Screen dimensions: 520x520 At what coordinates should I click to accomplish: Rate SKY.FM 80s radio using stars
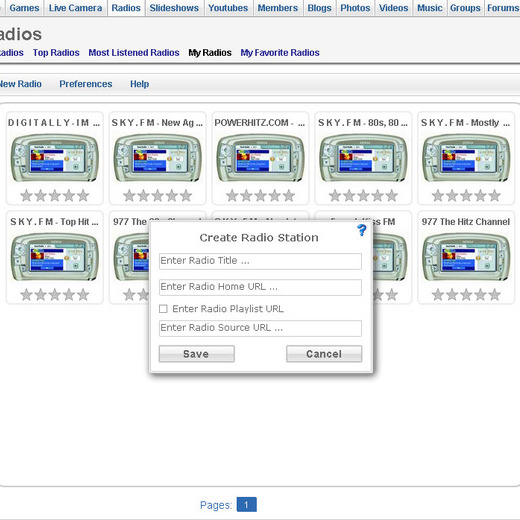pos(363,196)
